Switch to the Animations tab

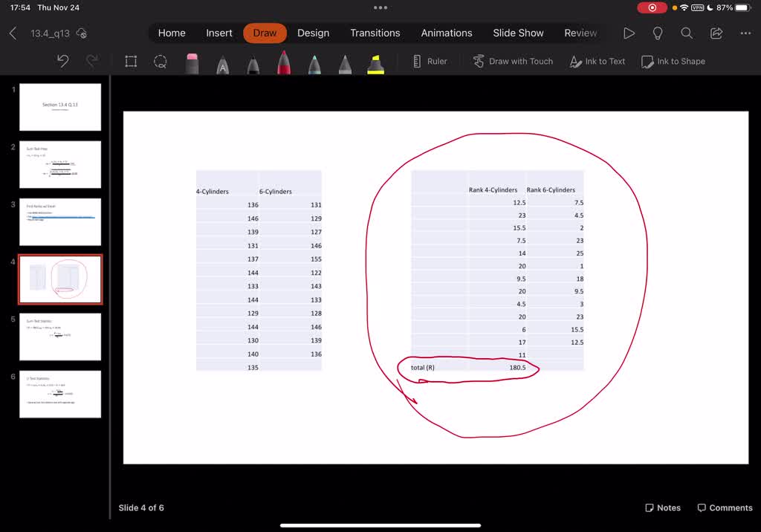point(447,33)
